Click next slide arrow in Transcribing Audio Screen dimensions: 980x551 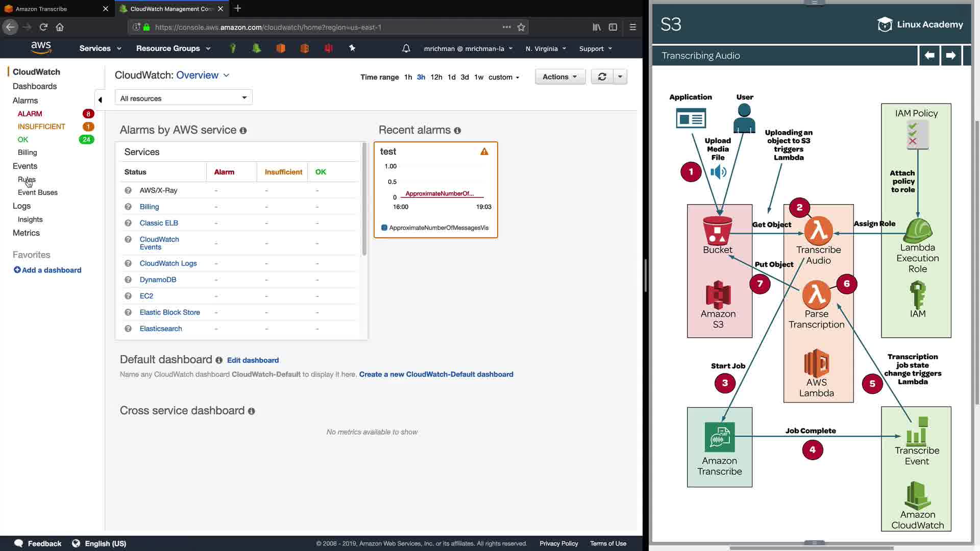950,55
